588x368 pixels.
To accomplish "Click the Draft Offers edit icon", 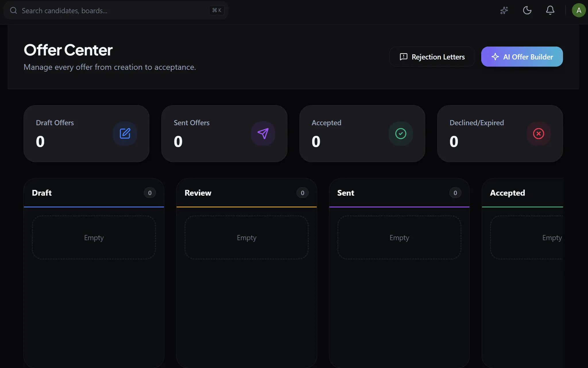I will point(125,134).
